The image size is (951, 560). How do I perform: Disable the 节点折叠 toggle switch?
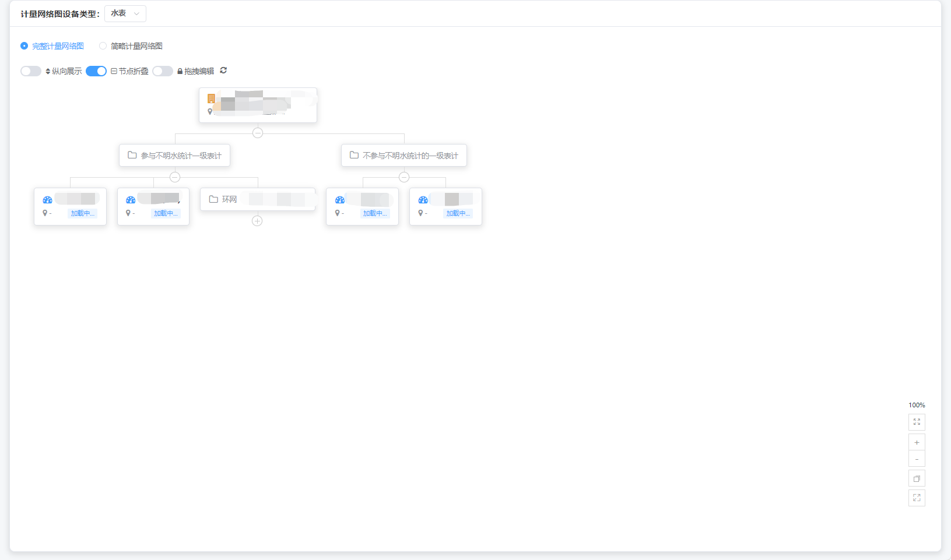(96, 71)
